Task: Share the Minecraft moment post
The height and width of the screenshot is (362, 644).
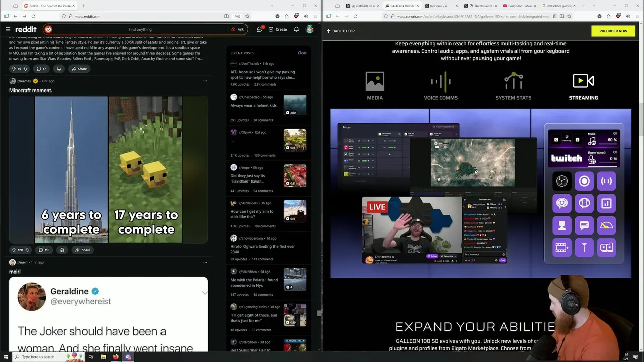Action: (82, 250)
